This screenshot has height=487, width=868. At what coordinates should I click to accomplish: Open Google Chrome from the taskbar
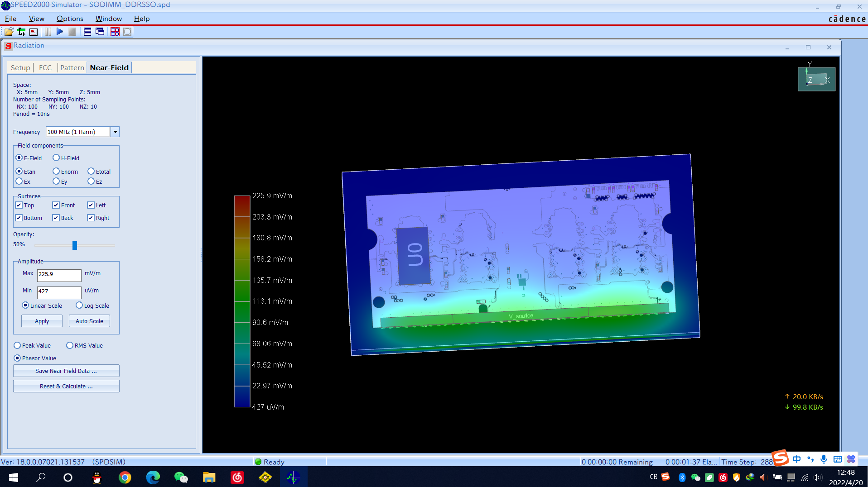125,477
